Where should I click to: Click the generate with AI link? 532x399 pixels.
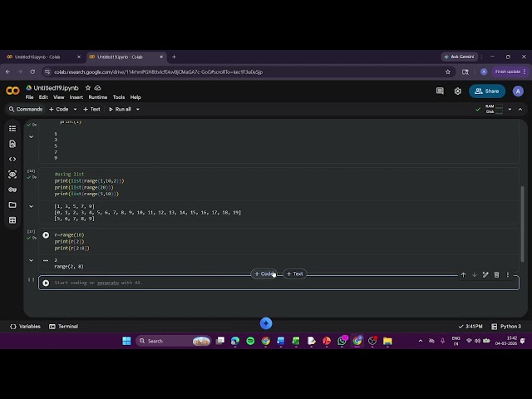point(108,283)
